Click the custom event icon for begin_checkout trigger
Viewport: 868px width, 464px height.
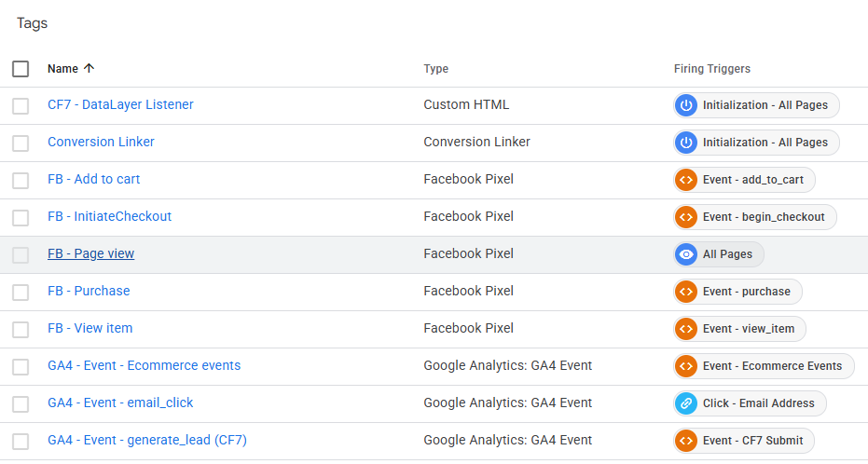click(686, 217)
